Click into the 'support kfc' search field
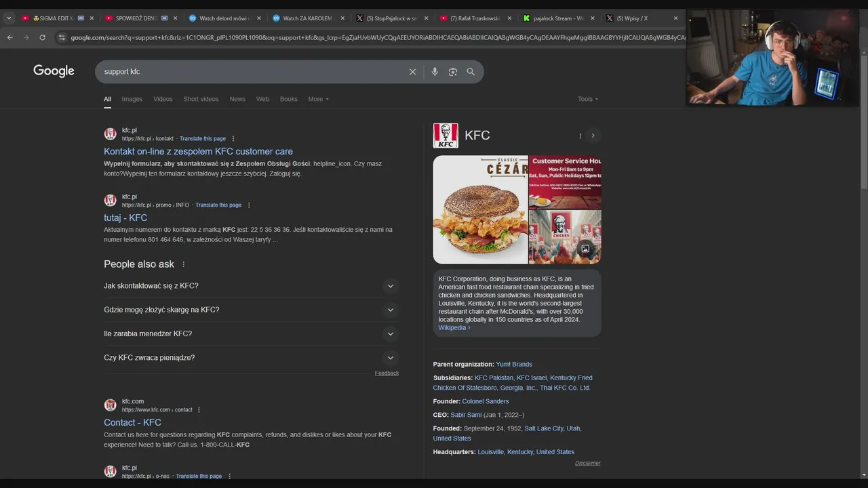Viewport: 868px width, 488px height. 251,72
